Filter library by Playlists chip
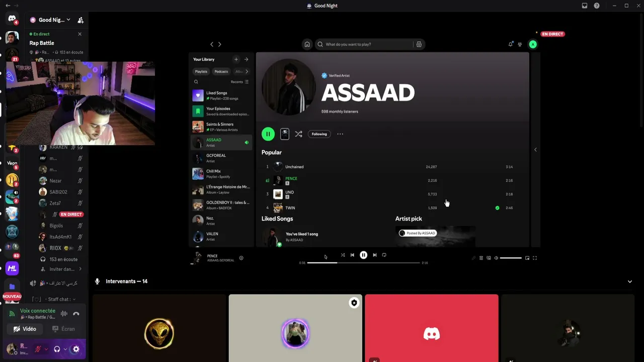 click(x=201, y=71)
